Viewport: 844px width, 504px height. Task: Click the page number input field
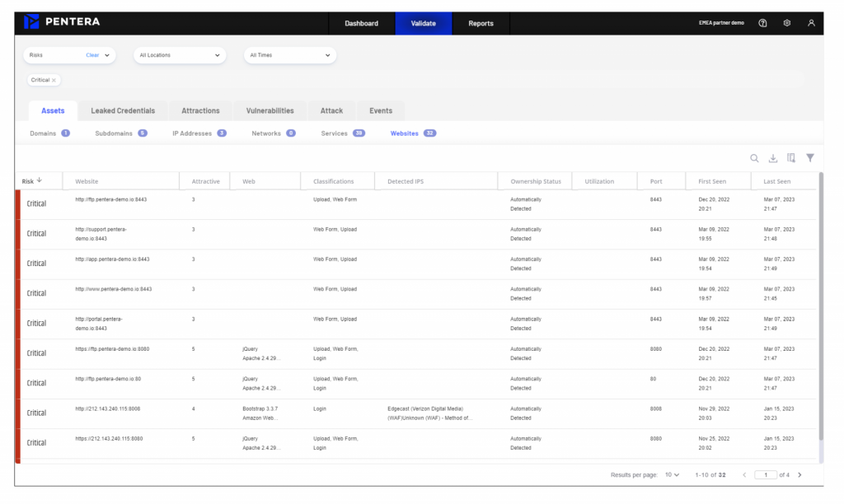(767, 475)
